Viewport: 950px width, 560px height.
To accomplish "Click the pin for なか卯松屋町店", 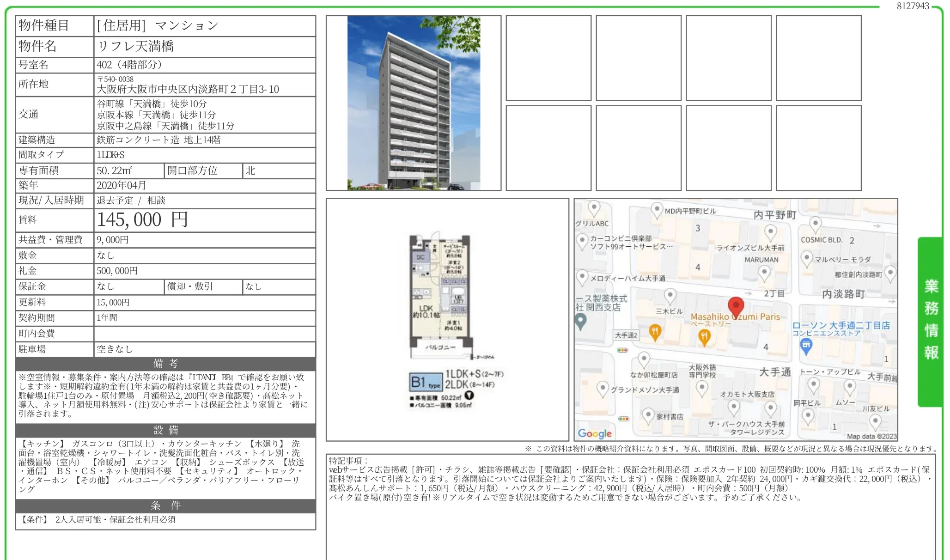I will click(x=644, y=359).
